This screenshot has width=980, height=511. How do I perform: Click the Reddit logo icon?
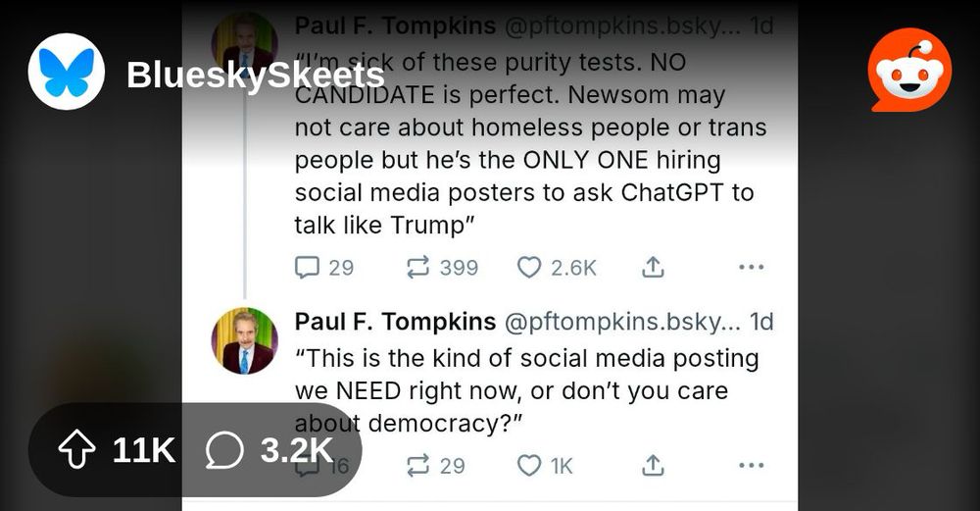click(909, 71)
